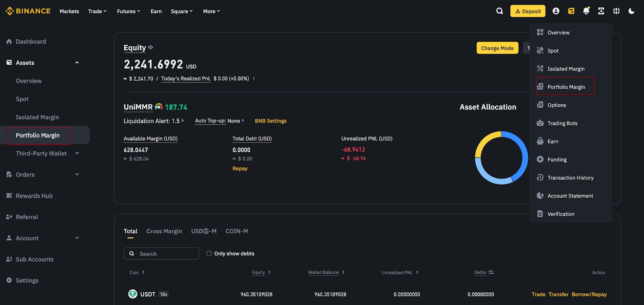Click the download app scan icon
This screenshot has width=644, height=305.
601,11
